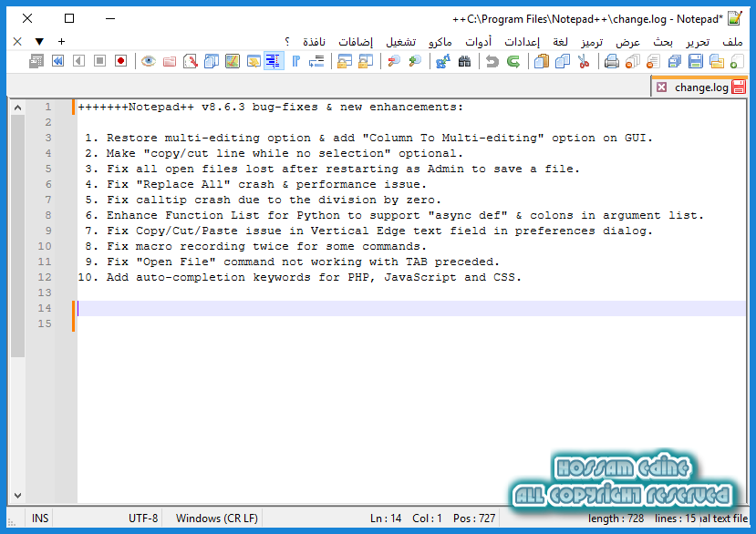Click the vertical scrollbar thumb
This screenshot has width=756, height=534.
click(x=17, y=236)
